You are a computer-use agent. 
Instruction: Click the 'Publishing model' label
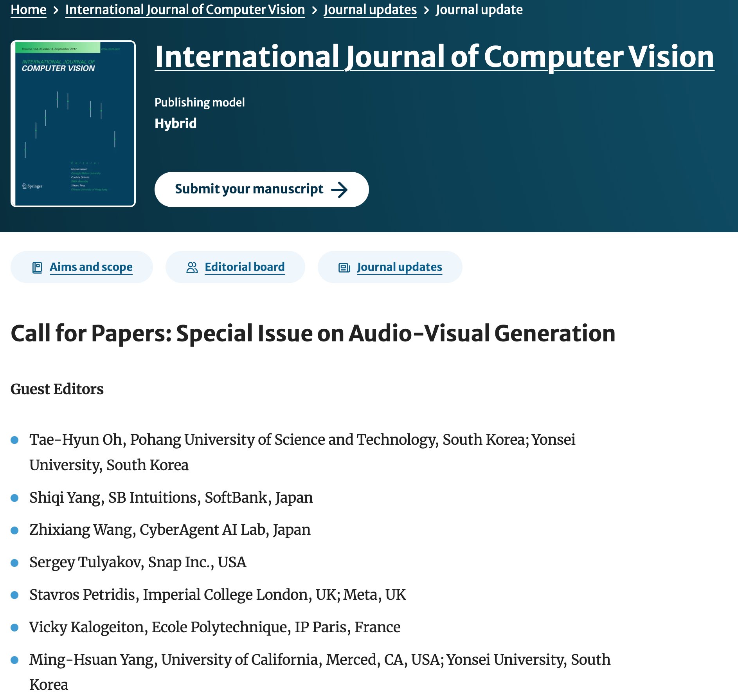tap(200, 103)
